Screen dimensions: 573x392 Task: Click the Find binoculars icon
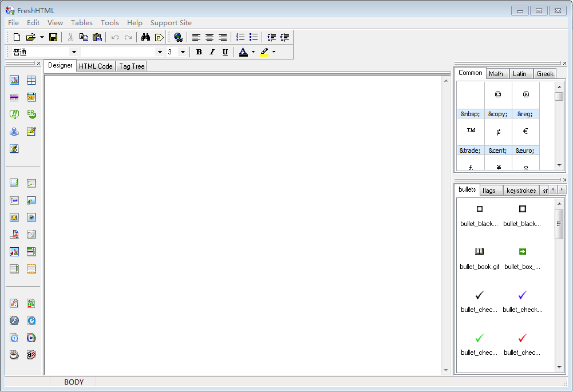[x=145, y=37]
